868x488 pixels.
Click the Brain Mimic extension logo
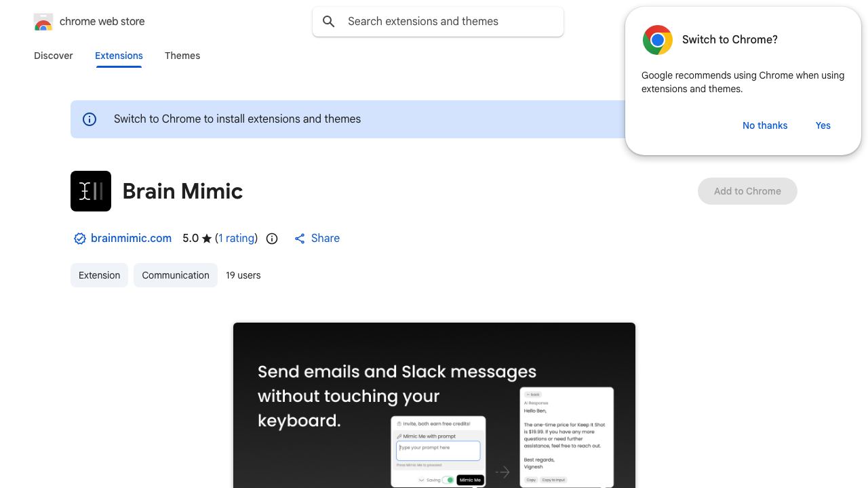(91, 191)
